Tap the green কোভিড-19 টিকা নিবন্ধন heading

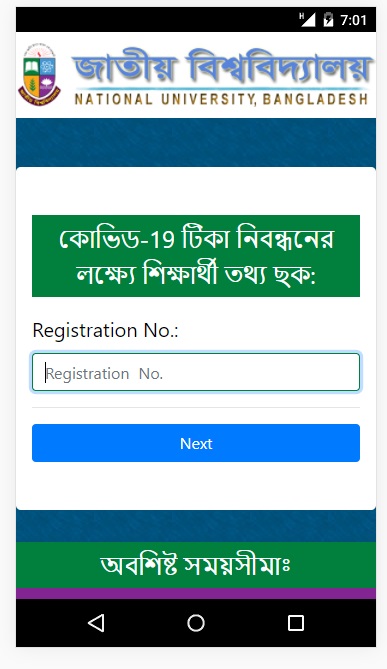[x=196, y=256]
